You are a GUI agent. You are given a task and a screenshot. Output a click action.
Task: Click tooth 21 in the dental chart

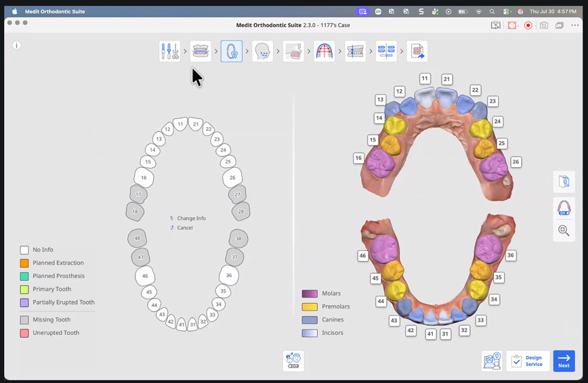(x=195, y=124)
